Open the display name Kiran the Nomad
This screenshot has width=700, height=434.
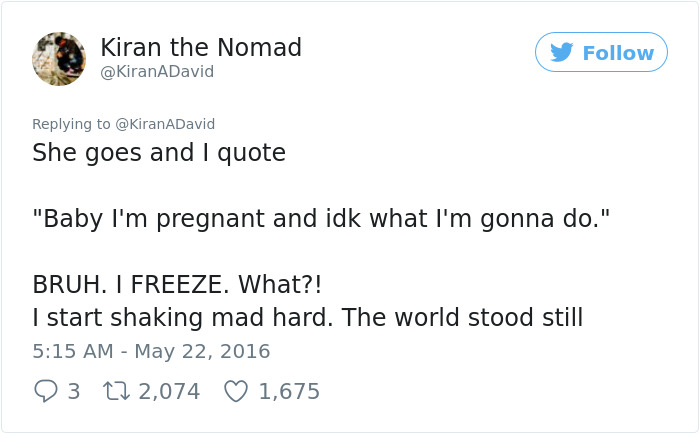click(201, 47)
